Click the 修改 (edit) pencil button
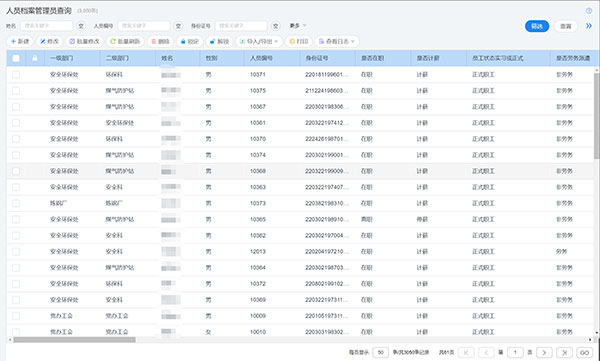Viewport: 600px width, 361px height. [50, 41]
